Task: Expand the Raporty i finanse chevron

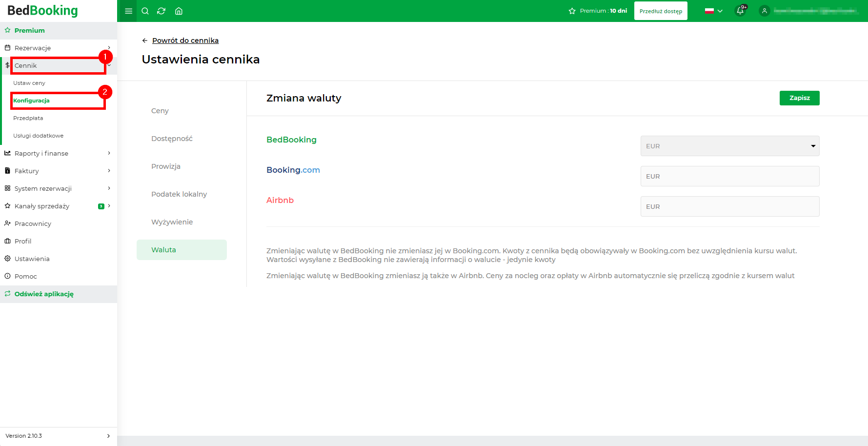Action: pyautogui.click(x=109, y=153)
